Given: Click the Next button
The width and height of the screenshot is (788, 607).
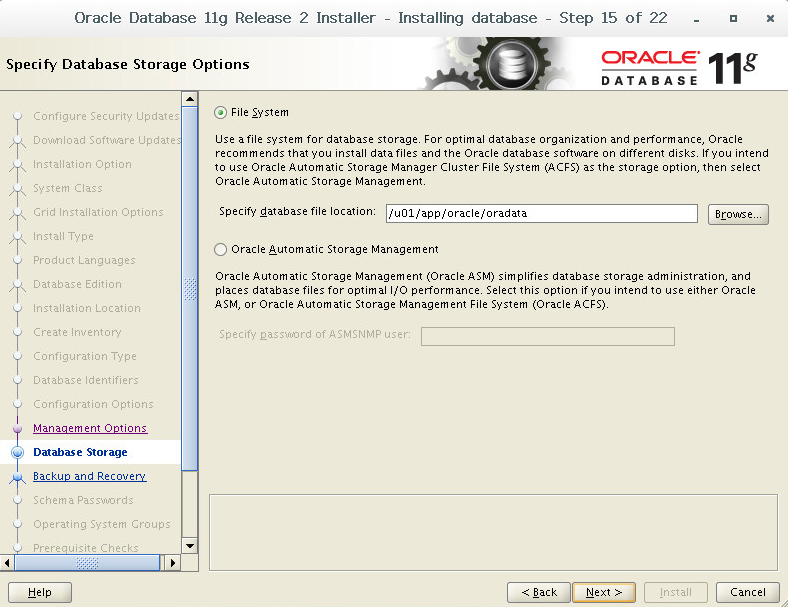Looking at the screenshot, I should pyautogui.click(x=604, y=592).
